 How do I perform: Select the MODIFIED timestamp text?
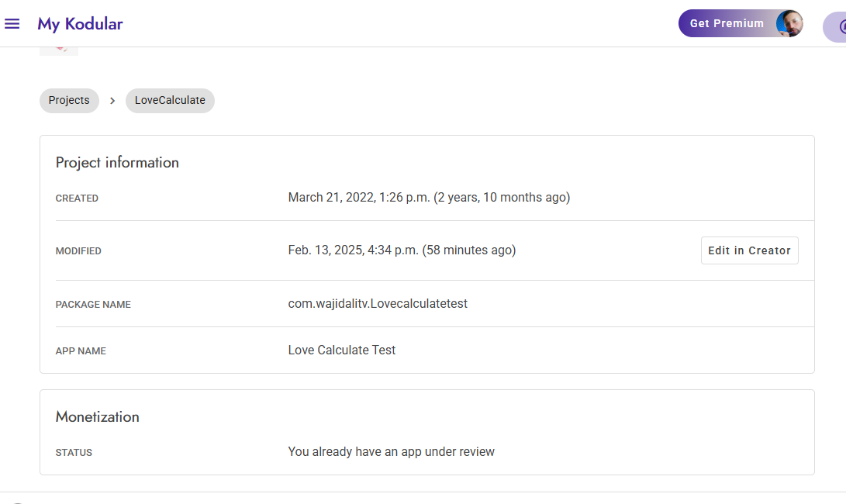[402, 250]
